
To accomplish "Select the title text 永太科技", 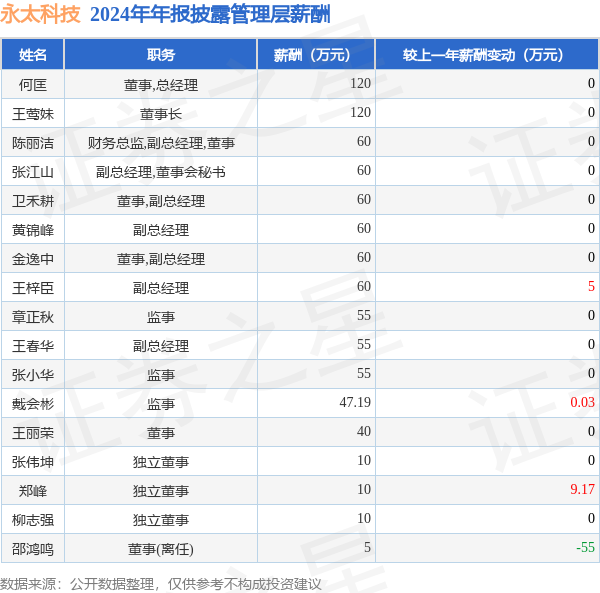I will coord(41,14).
